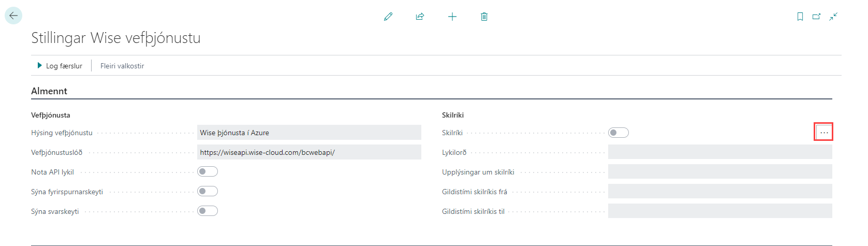This screenshot has width=868, height=246.
Task: Enable Sýna fyrirspurnarskeyti toggle
Action: click(208, 192)
